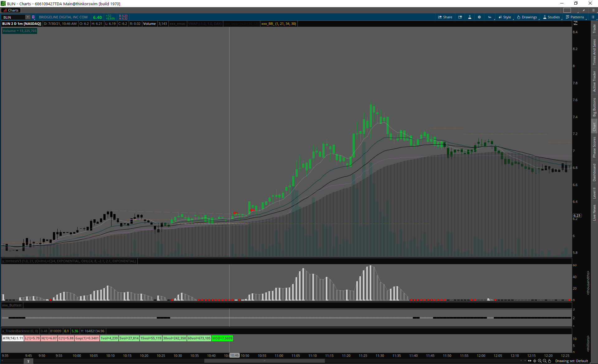Toggle the Level II side panel
This screenshot has height=364, width=598.
594,193
